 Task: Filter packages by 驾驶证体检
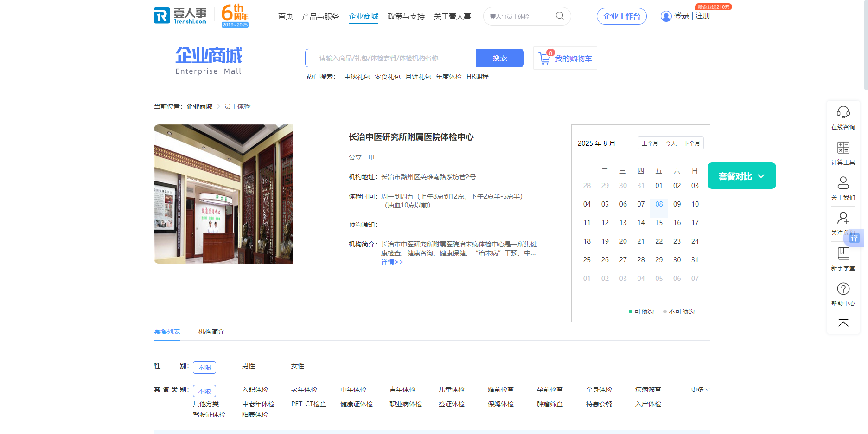coord(209,415)
